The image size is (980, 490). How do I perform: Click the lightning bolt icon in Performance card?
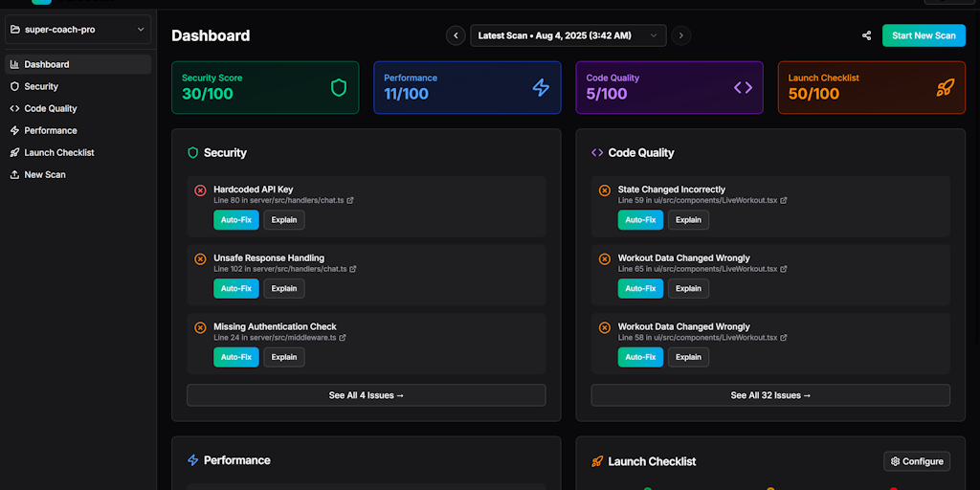(x=541, y=88)
